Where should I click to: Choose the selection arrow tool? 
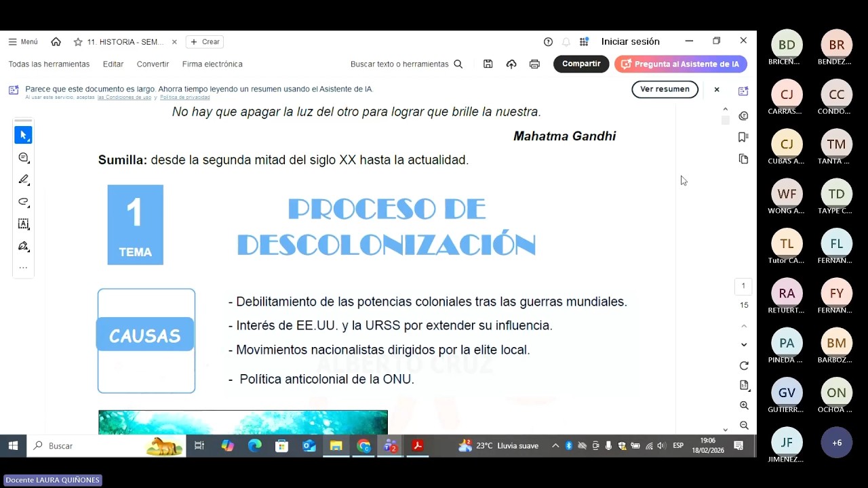coord(23,135)
